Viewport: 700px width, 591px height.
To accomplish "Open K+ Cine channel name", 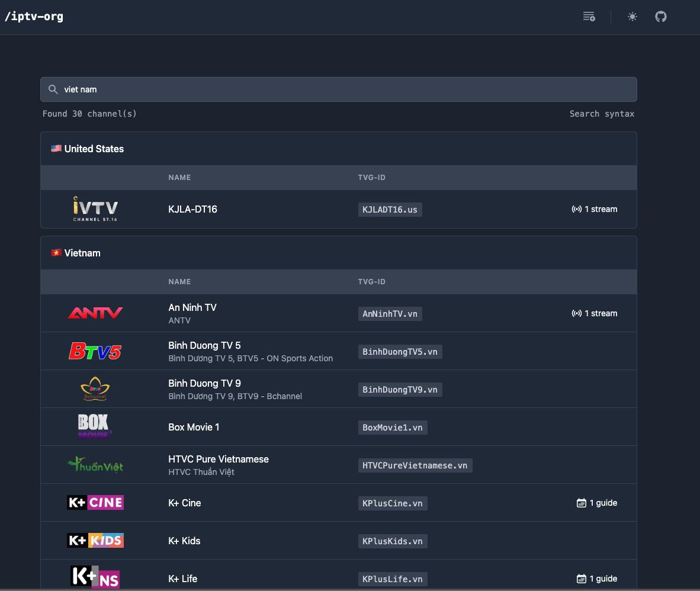I will [184, 503].
